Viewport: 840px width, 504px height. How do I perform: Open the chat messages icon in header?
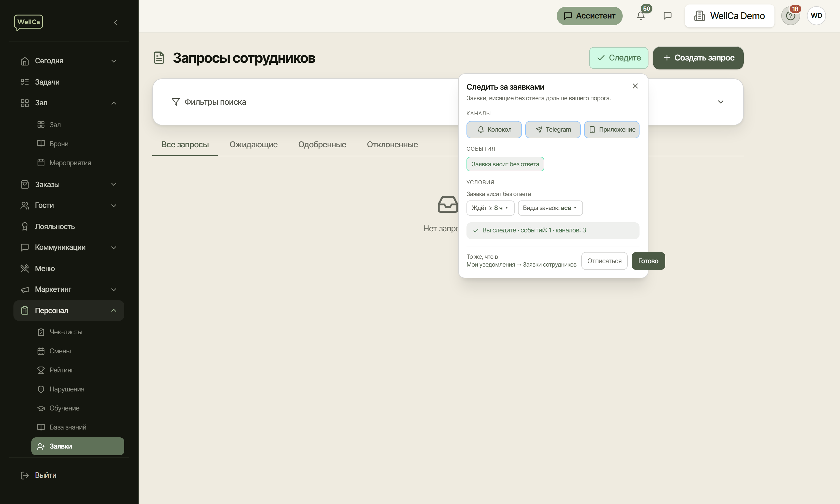pos(668,16)
